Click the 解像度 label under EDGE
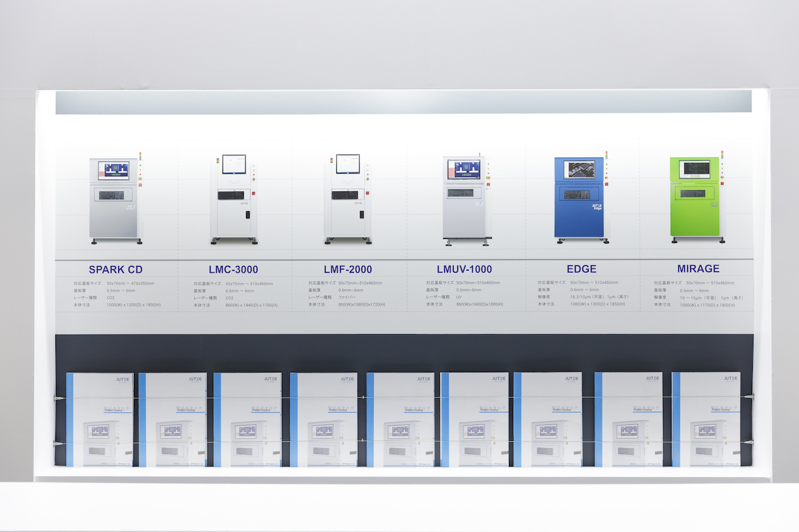 tap(544, 297)
